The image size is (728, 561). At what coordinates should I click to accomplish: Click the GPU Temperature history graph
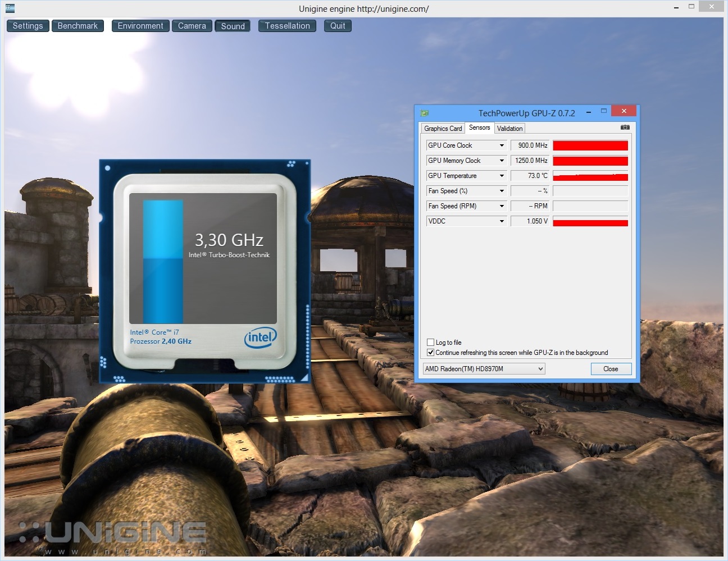tap(590, 176)
